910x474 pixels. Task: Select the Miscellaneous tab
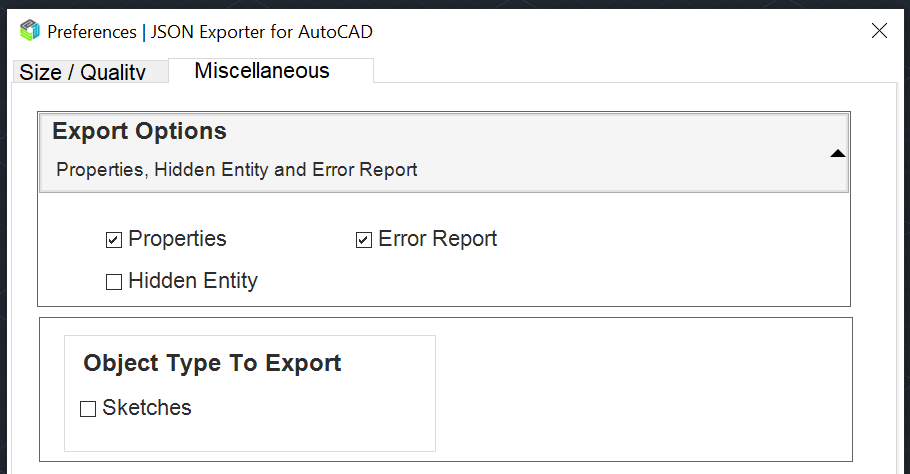pos(262,71)
